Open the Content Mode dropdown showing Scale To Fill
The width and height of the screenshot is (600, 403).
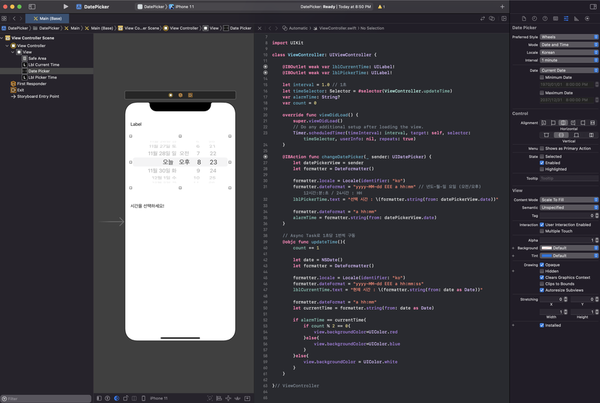(569, 200)
